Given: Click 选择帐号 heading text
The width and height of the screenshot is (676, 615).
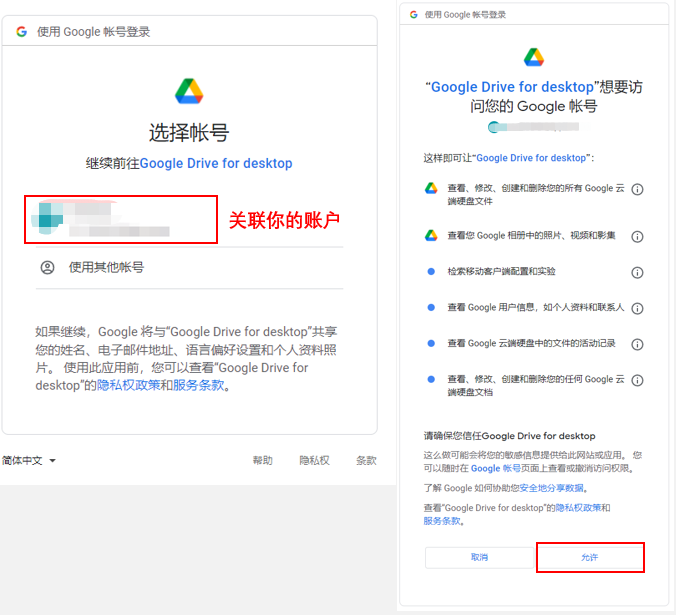Looking at the screenshot, I should click(x=189, y=132).
